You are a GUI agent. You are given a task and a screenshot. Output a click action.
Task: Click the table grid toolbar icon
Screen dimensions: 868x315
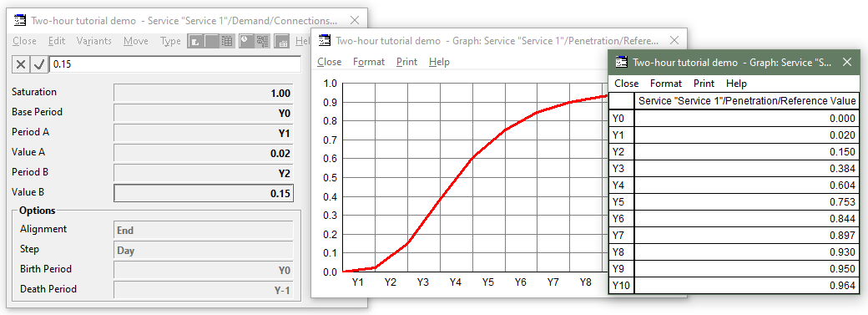click(x=227, y=41)
